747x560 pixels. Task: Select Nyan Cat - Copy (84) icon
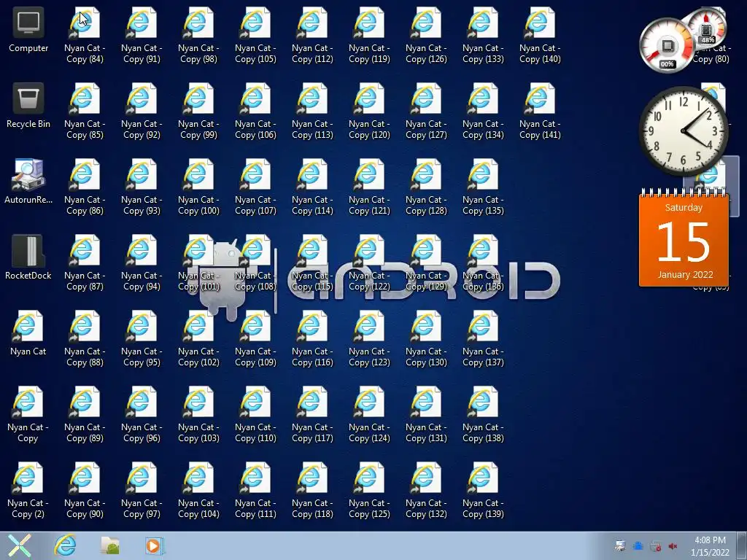click(x=85, y=36)
